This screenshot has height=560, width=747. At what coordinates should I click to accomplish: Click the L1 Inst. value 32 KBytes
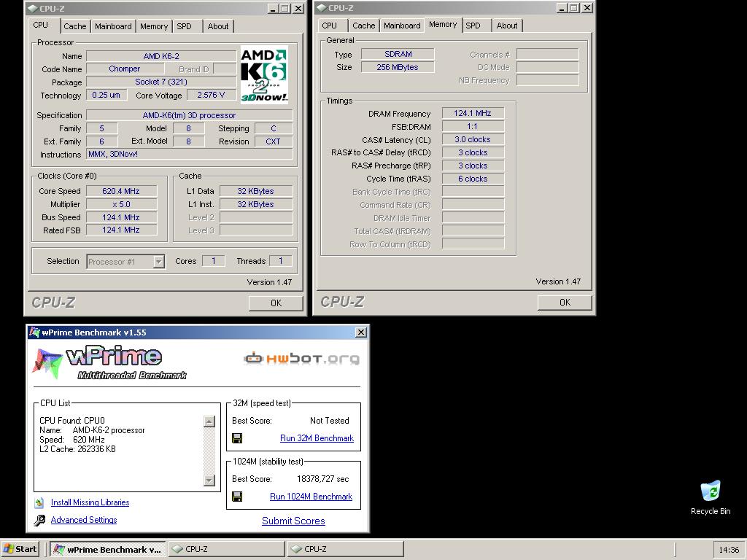[256, 204]
